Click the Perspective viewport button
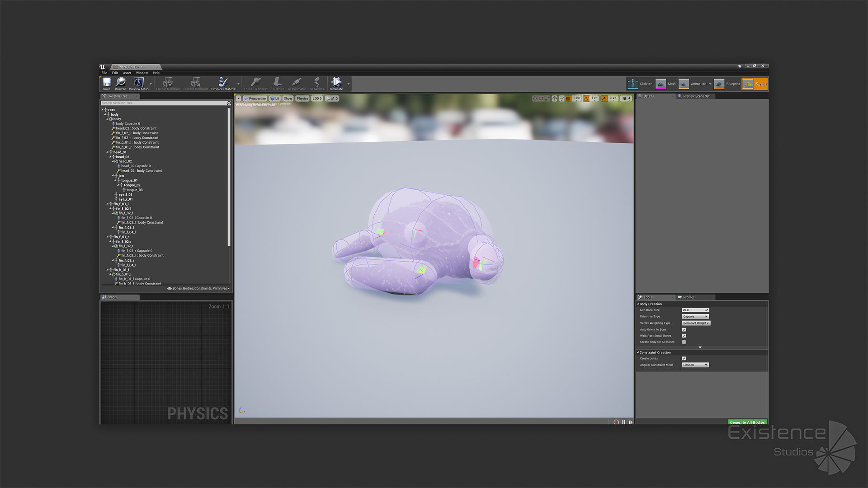This screenshot has height=488, width=868. tap(255, 99)
